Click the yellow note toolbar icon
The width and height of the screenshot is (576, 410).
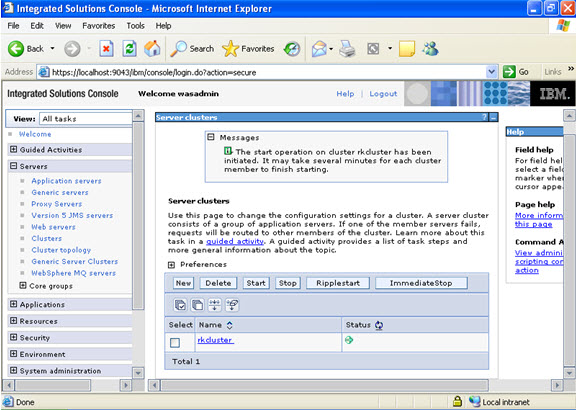[x=407, y=48]
